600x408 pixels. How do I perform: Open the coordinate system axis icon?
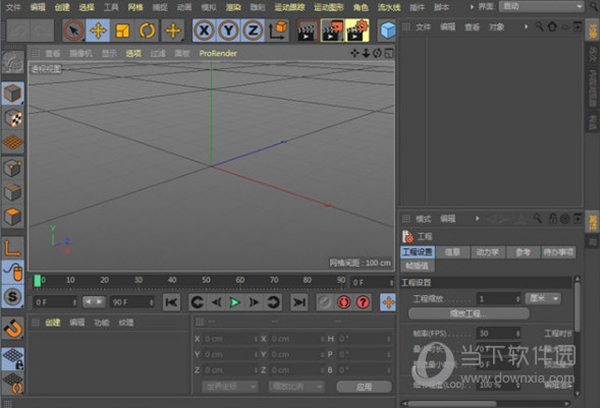pyautogui.click(x=278, y=30)
